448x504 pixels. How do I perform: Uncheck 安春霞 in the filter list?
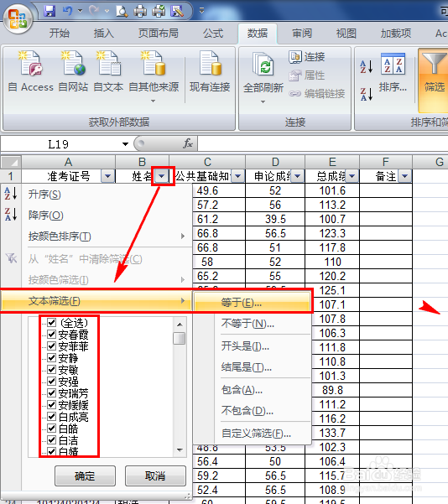52,335
